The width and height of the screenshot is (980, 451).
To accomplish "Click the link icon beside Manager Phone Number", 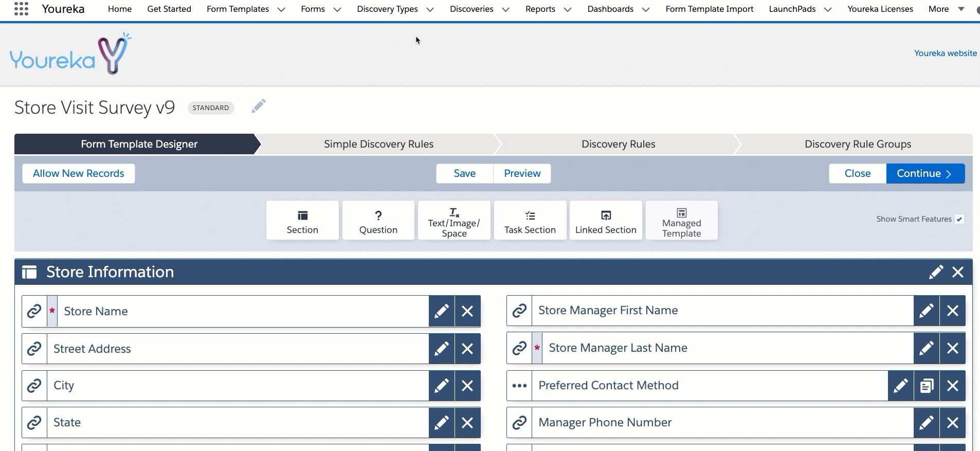I will (x=519, y=423).
